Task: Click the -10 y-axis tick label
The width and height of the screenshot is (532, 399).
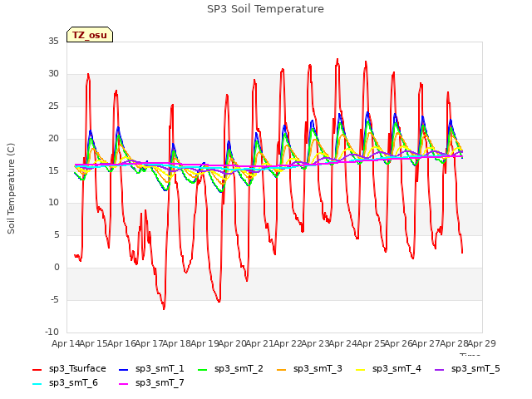Action: click(x=52, y=332)
